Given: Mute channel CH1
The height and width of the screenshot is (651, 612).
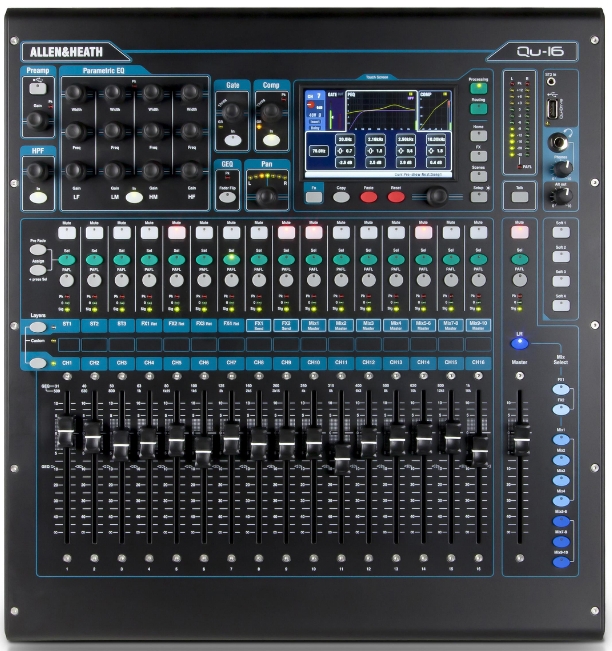Looking at the screenshot, I should 67,232.
